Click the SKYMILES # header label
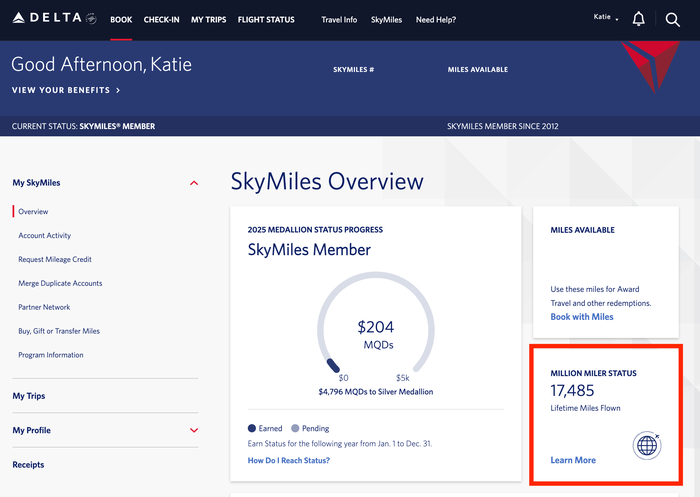The height and width of the screenshot is (497, 700). pos(354,70)
